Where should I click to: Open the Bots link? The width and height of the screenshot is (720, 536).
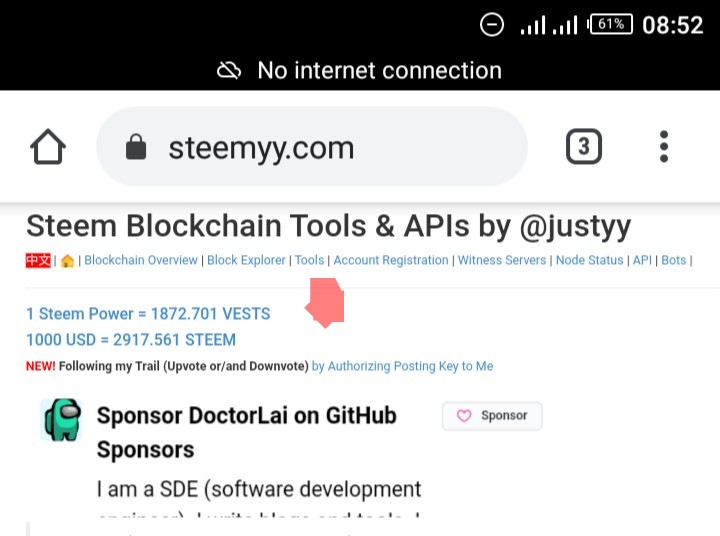pyautogui.click(x=674, y=260)
